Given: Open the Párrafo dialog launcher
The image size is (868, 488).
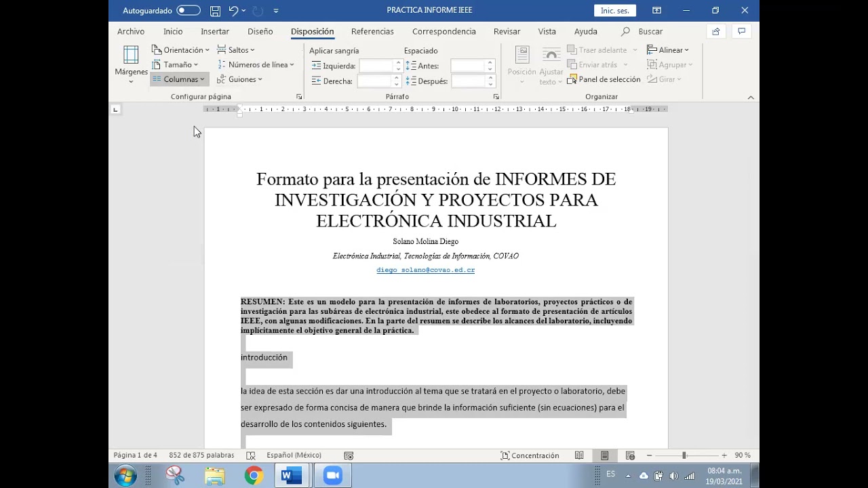Looking at the screenshot, I should pos(496,97).
